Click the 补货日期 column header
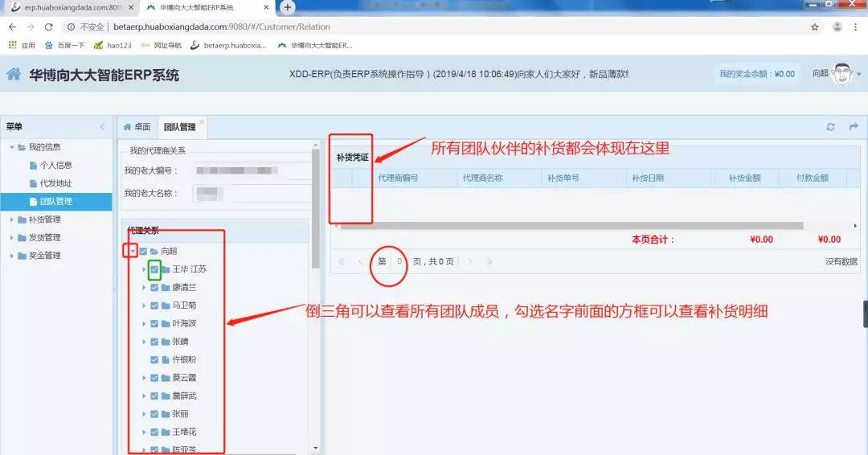The image size is (868, 455). (x=668, y=178)
